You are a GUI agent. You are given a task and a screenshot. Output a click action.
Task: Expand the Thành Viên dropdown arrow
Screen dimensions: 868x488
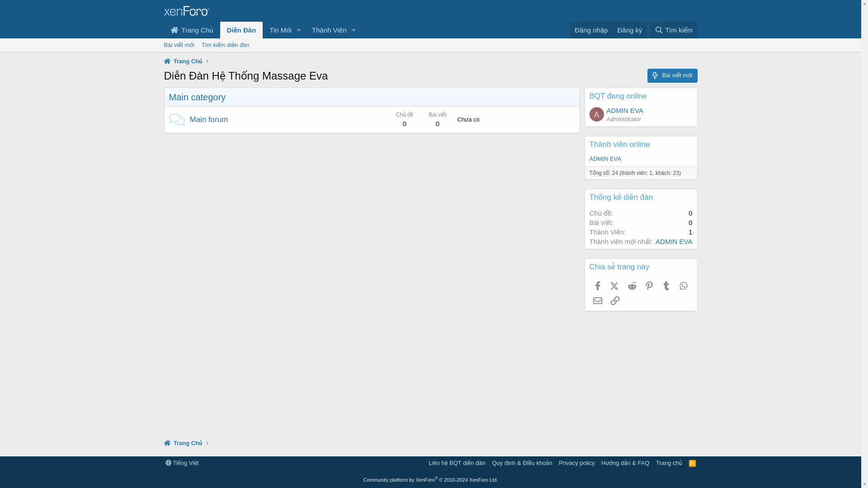[354, 30]
